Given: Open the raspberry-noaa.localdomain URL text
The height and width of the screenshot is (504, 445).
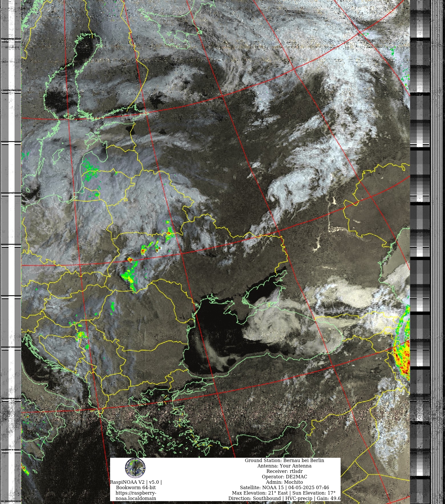Looking at the screenshot, I should [x=136, y=496].
